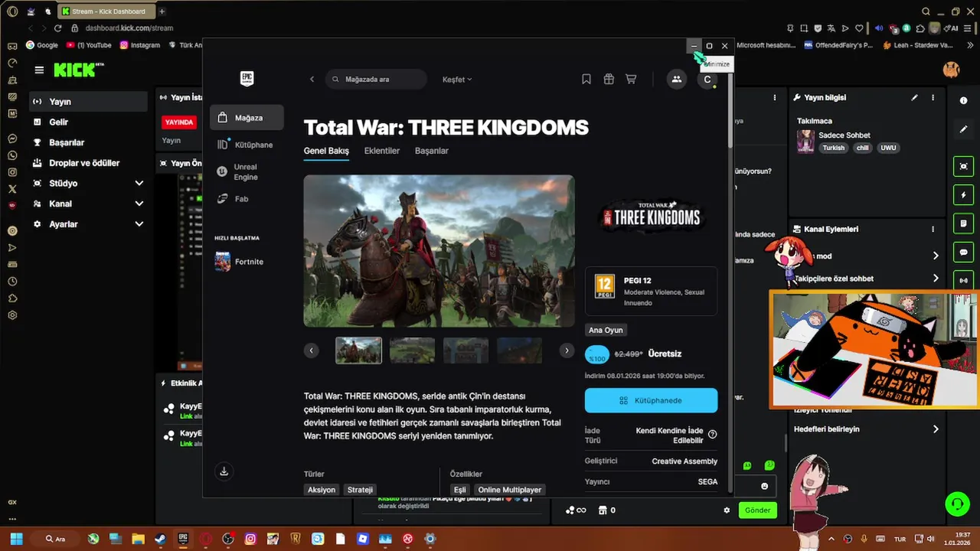The height and width of the screenshot is (551, 980).
Task: Go back with the Epic store arrow
Action: click(x=312, y=79)
